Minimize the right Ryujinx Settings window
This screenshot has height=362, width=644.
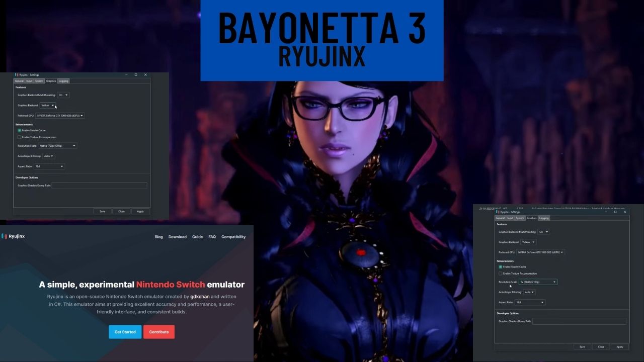coord(605,212)
